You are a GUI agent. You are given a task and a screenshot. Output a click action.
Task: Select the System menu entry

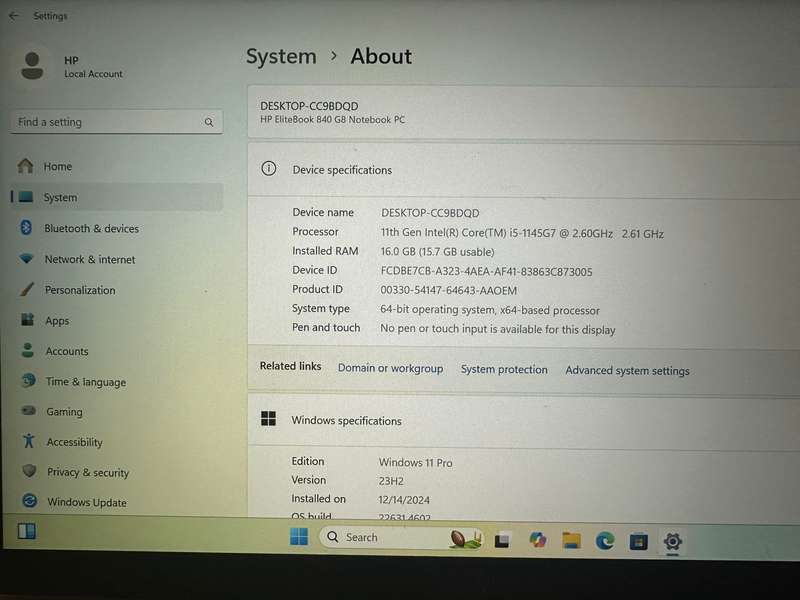(x=116, y=197)
